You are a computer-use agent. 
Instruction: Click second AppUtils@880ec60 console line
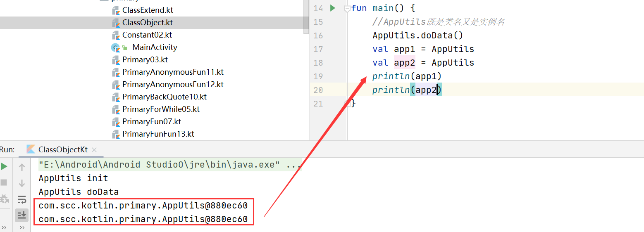pos(143,219)
